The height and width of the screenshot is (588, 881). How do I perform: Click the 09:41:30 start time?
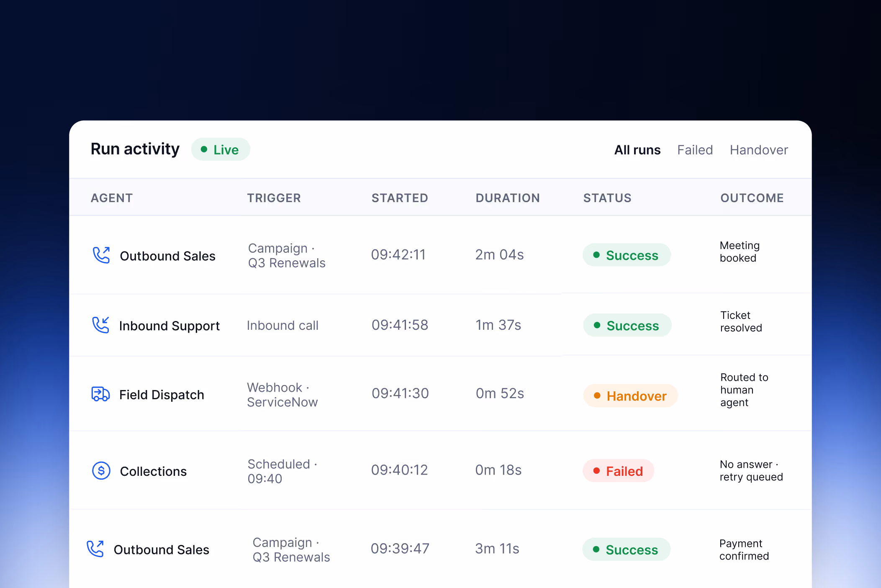400,393
